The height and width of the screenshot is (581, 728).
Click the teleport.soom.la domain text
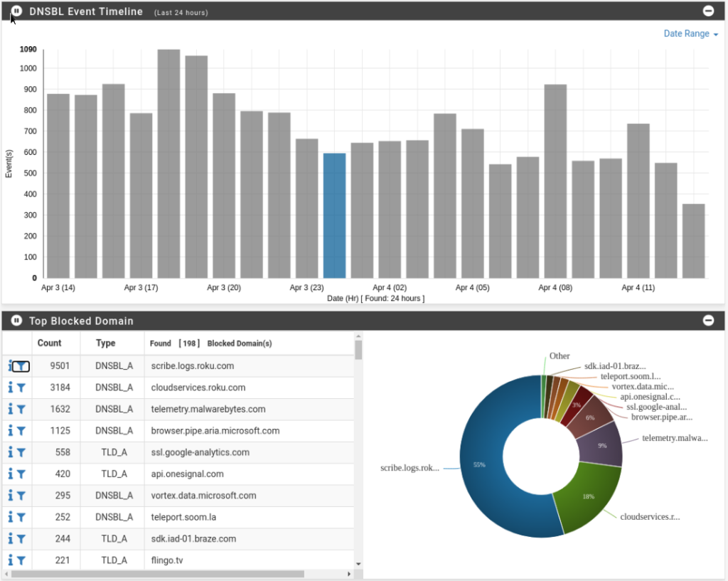click(183, 517)
